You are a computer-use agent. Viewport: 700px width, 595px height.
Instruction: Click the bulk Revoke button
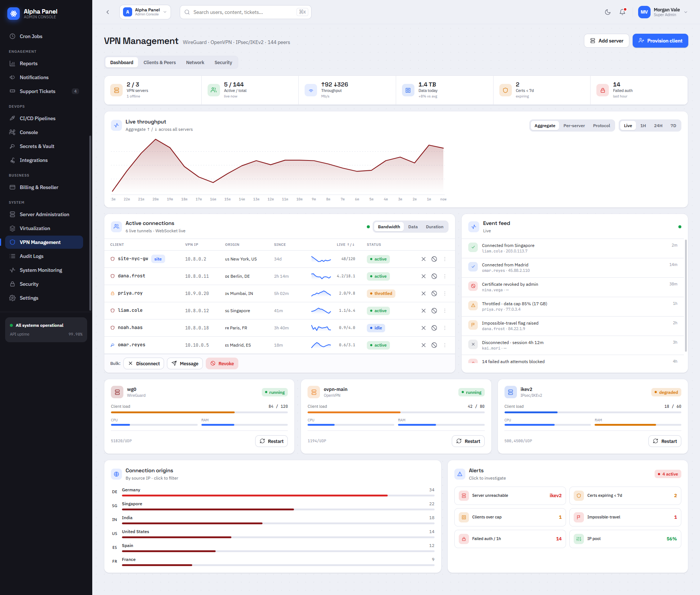pos(222,363)
